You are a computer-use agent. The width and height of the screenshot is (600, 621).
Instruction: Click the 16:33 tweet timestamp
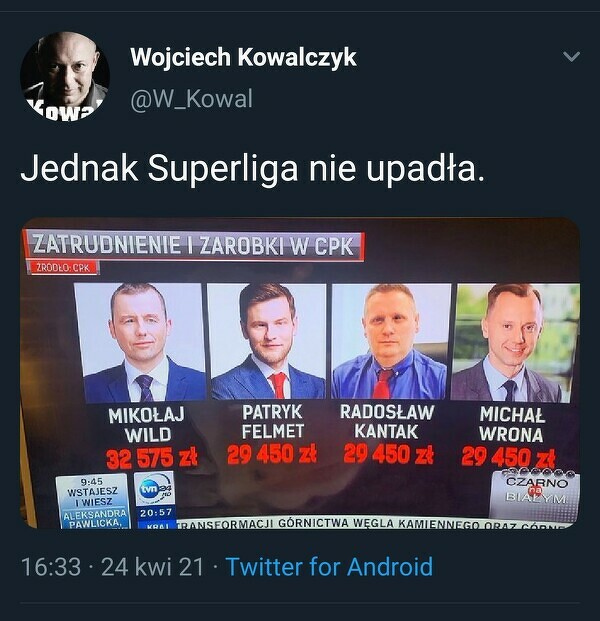point(51,566)
